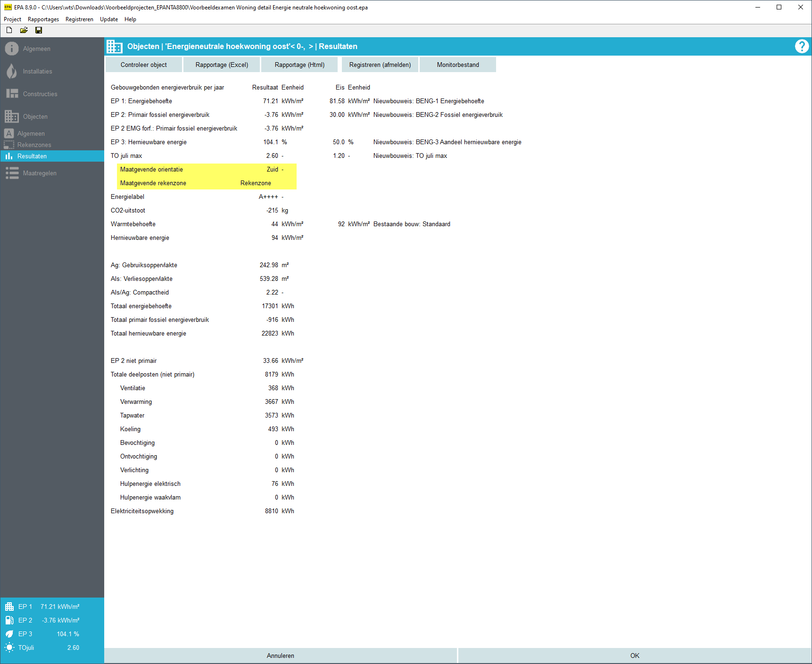Click the highlighted Maatgevende rekenzone row
Viewport: 812px width, 664px height.
[207, 183]
